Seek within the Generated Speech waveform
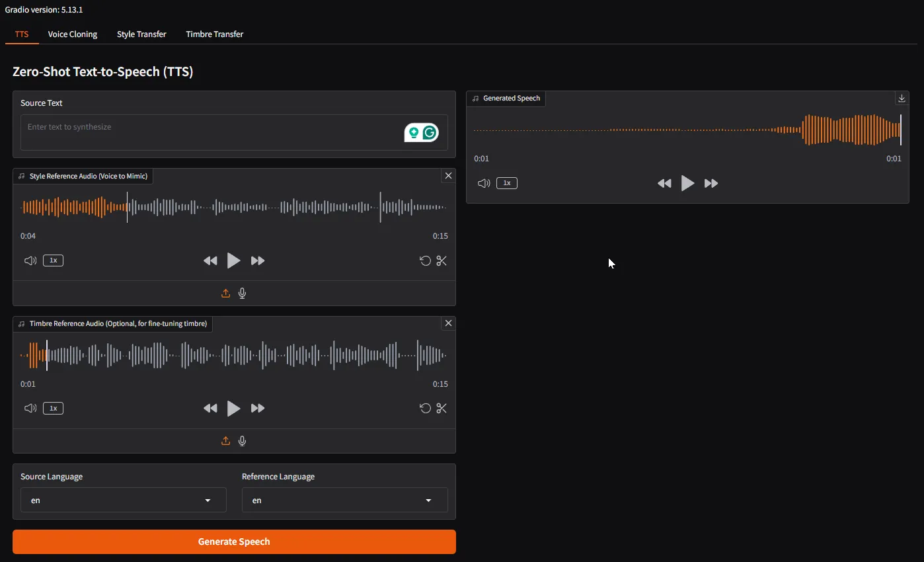This screenshot has width=924, height=562. pyautogui.click(x=687, y=130)
